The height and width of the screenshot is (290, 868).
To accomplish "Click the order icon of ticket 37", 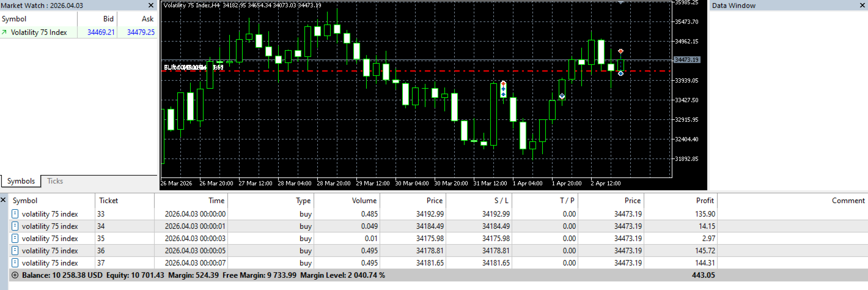I will click(x=15, y=263).
